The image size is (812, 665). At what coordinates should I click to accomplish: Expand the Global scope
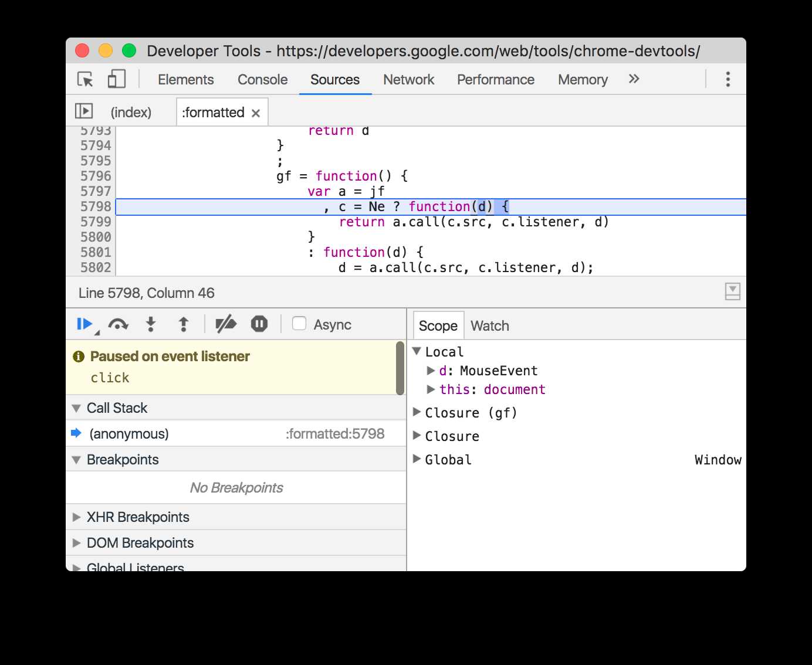coord(417,459)
